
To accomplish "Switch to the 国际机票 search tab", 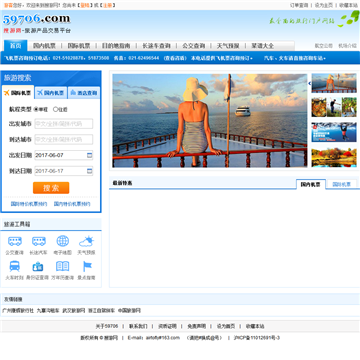I will (18, 93).
